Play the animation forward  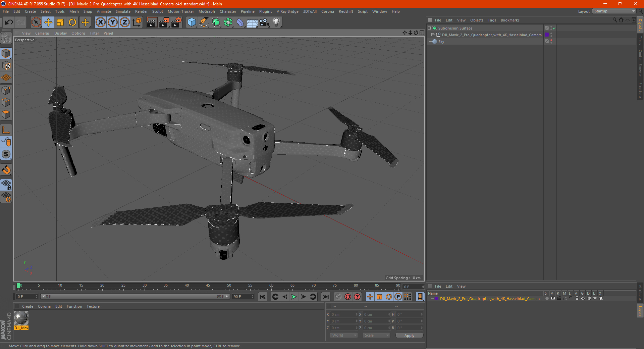point(294,297)
